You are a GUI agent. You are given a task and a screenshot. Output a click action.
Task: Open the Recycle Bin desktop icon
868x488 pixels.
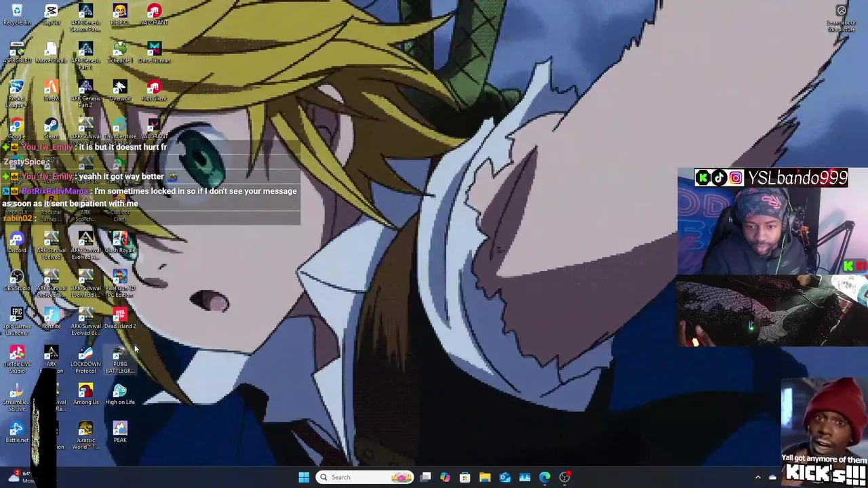coord(17,15)
